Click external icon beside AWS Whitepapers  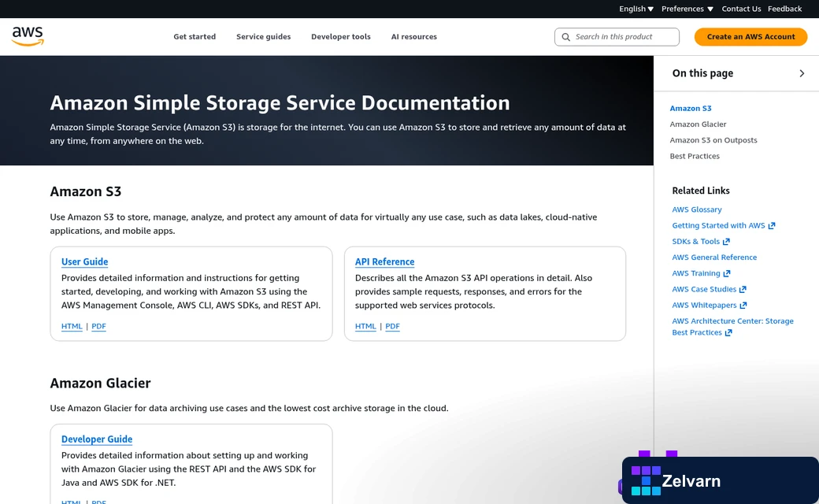(743, 305)
